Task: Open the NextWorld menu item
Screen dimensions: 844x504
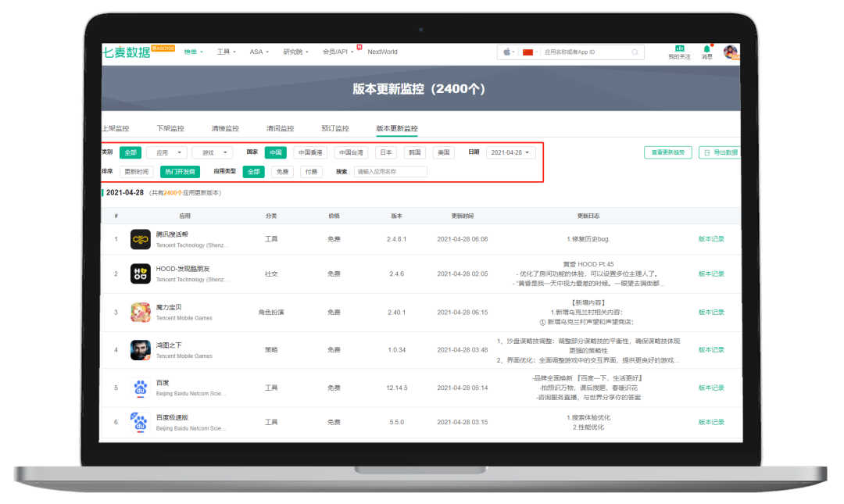Action: pos(382,52)
